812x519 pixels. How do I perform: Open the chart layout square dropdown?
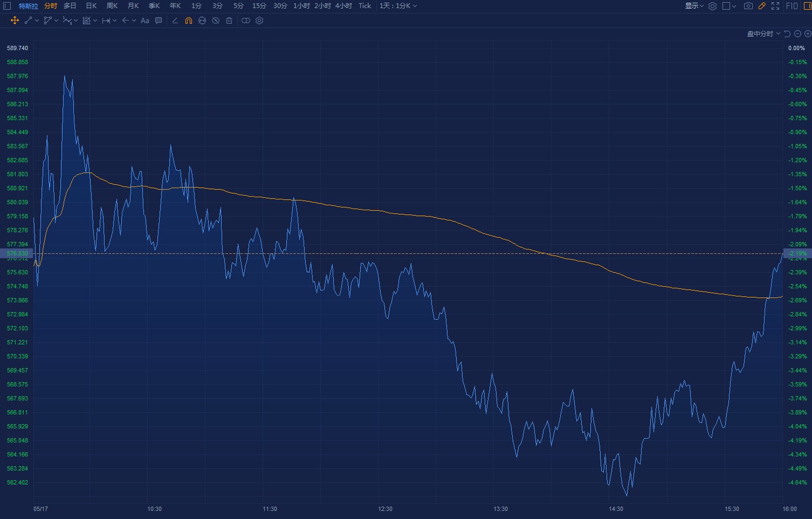[729, 6]
